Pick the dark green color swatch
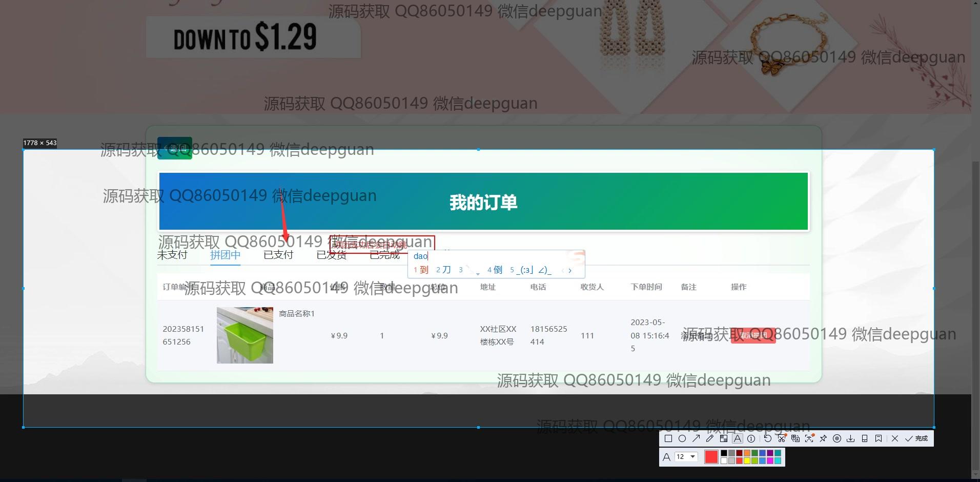Screen dimensions: 980x482 754,453
